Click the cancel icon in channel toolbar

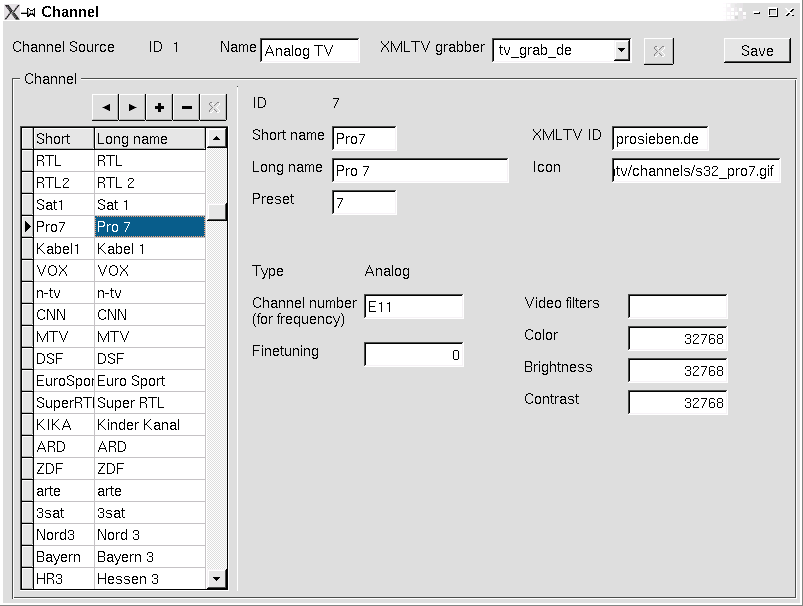coord(213,107)
